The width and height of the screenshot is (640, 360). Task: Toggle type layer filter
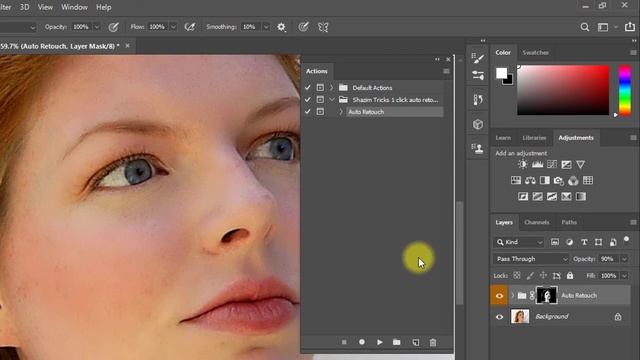[584, 242]
